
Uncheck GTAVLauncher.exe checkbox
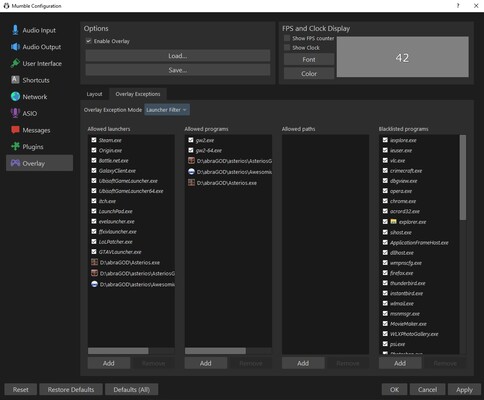[x=94, y=252]
